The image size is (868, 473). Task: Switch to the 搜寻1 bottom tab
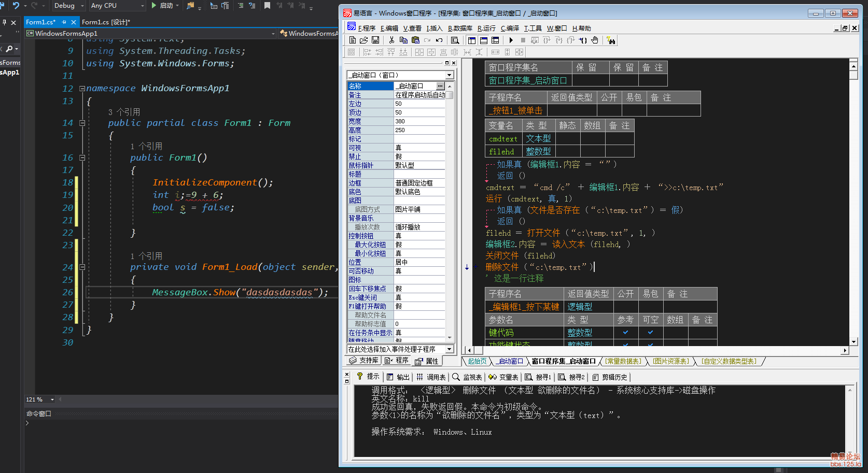538,377
